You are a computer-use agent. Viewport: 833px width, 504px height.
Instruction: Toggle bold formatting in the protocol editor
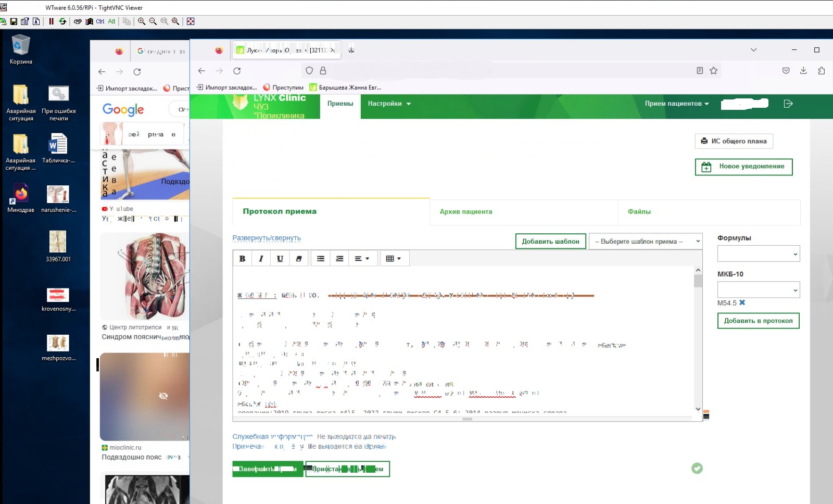[242, 259]
